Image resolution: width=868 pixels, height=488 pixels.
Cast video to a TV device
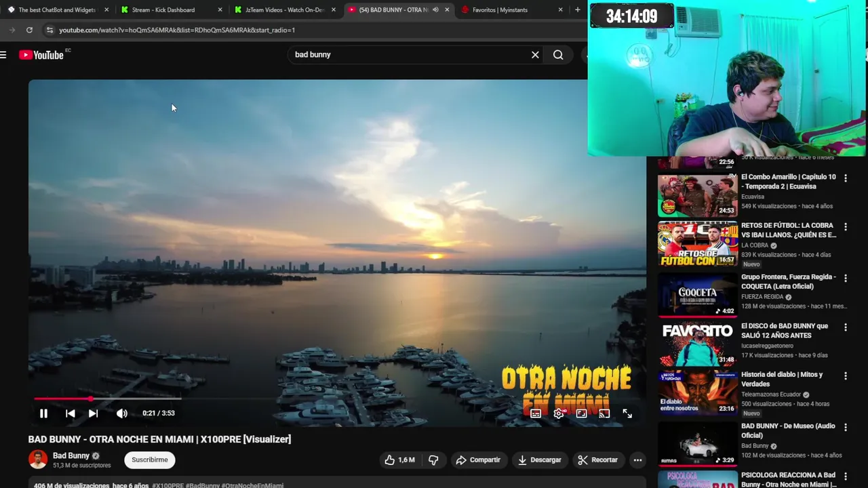[x=604, y=413]
